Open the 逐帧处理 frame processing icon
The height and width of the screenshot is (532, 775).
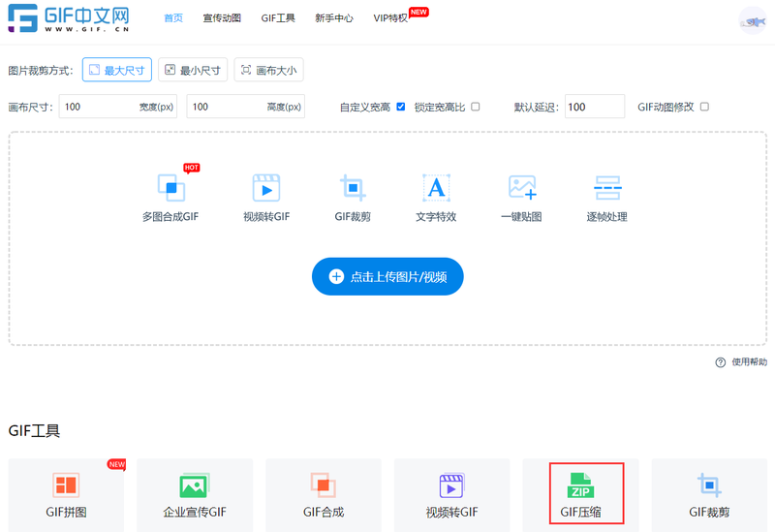pos(606,188)
